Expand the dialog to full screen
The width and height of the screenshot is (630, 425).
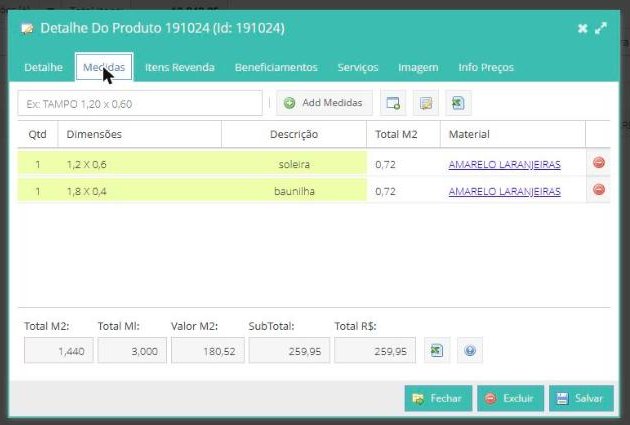pyautogui.click(x=601, y=29)
